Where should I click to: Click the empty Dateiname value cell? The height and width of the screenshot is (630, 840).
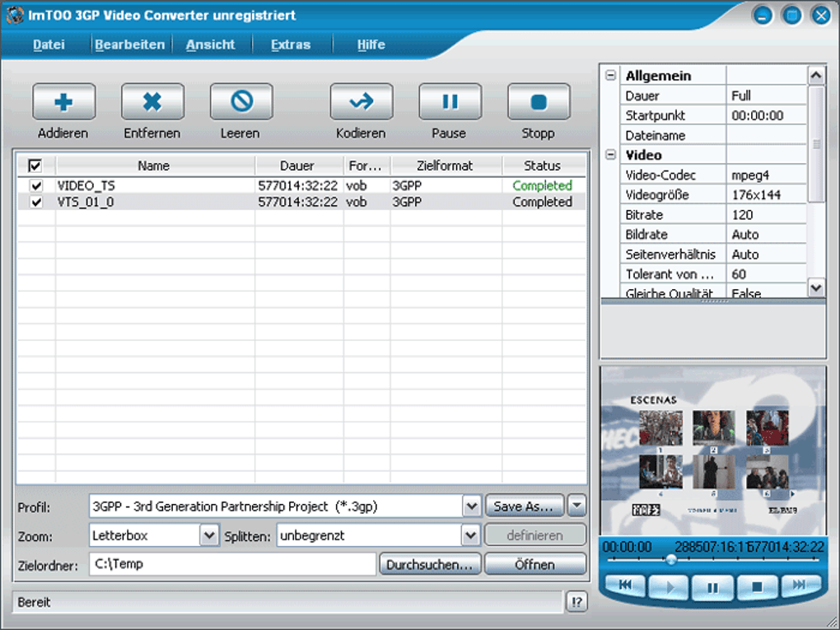(766, 136)
